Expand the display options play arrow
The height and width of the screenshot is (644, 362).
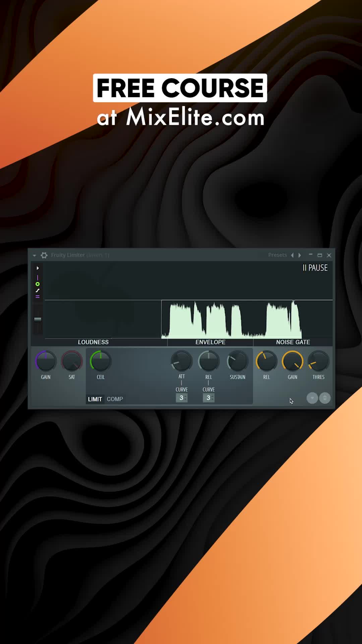(x=38, y=268)
